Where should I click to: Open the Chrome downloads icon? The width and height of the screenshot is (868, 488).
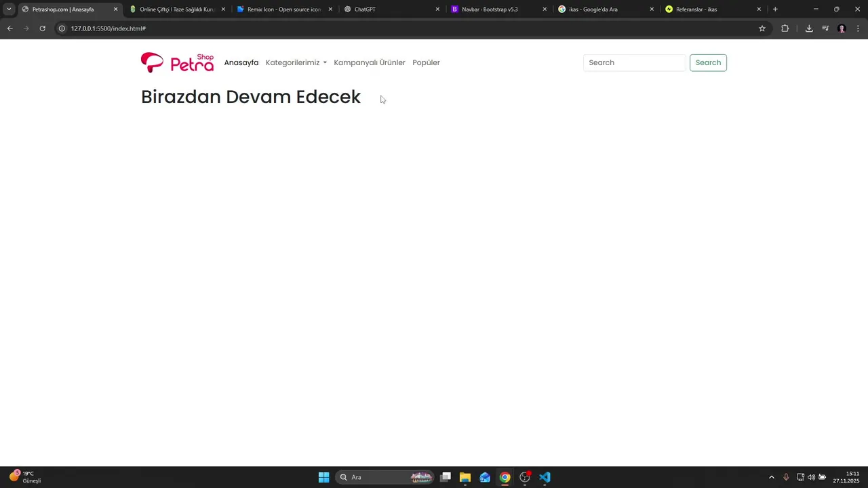pyautogui.click(x=809, y=28)
